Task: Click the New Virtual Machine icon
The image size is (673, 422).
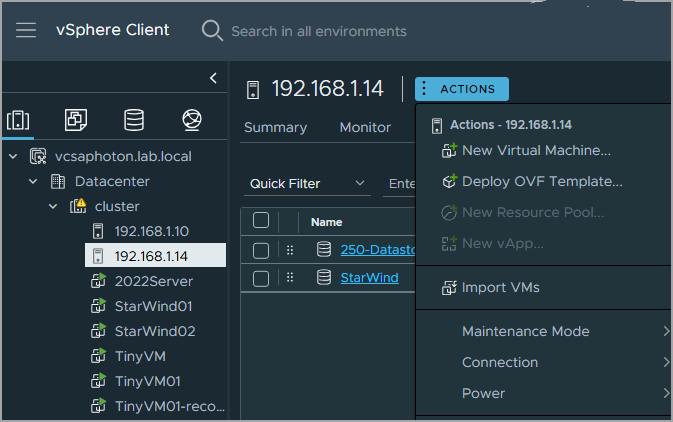Action: pos(449,151)
